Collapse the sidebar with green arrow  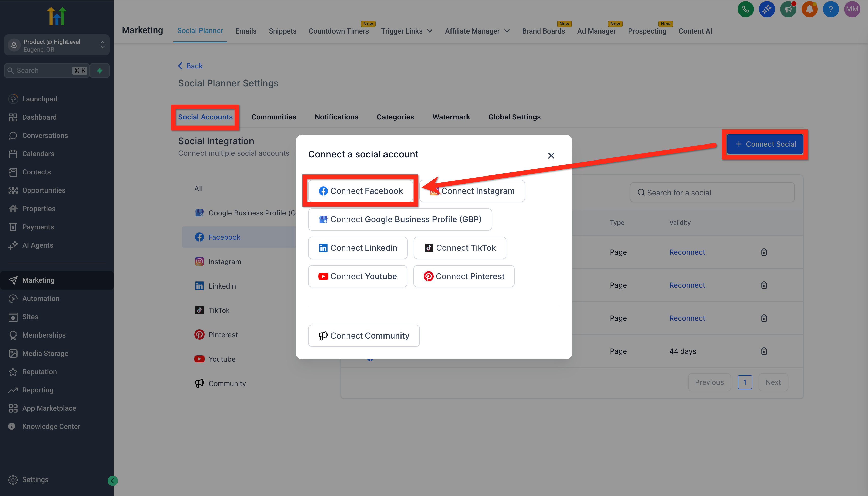click(x=113, y=480)
